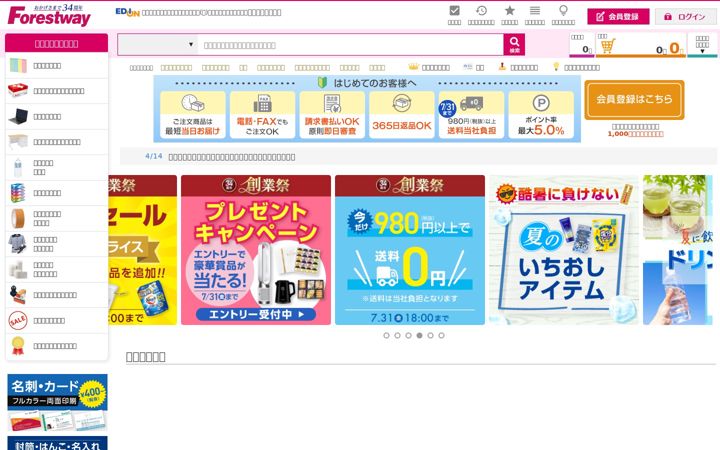The image size is (720, 450).
Task: Open the gold medal ribbon category
Action: pyautogui.click(x=18, y=346)
